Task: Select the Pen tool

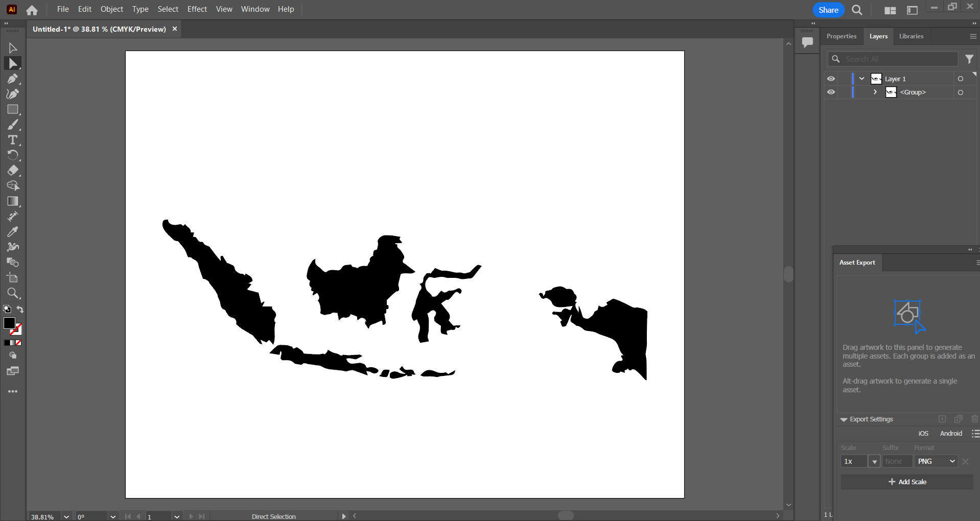Action: pos(13,79)
